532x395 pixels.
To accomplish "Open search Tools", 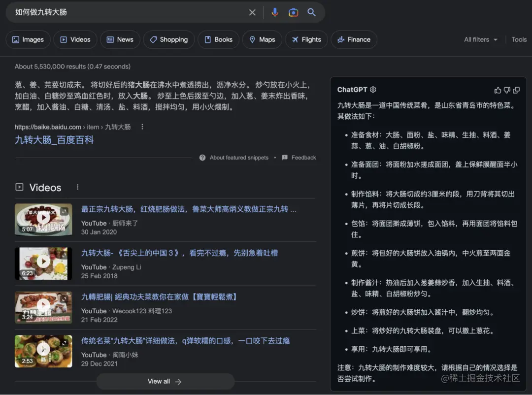I will pyautogui.click(x=519, y=40).
